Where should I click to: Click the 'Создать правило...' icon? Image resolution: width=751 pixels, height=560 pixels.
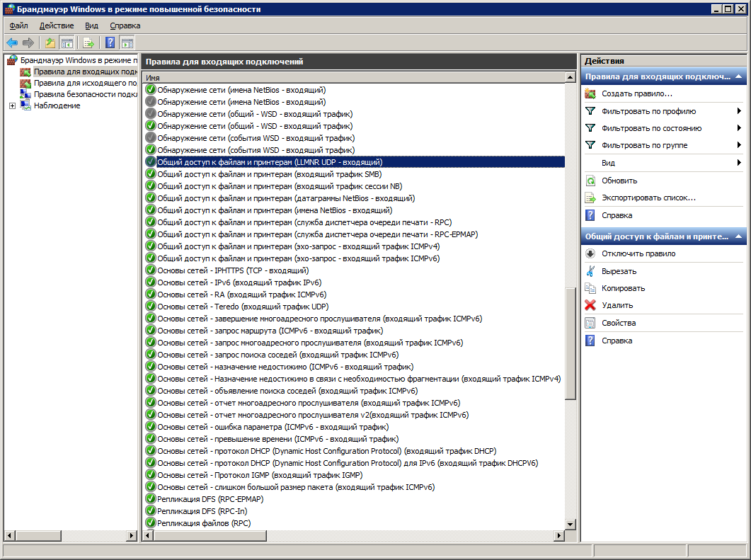pyautogui.click(x=590, y=94)
